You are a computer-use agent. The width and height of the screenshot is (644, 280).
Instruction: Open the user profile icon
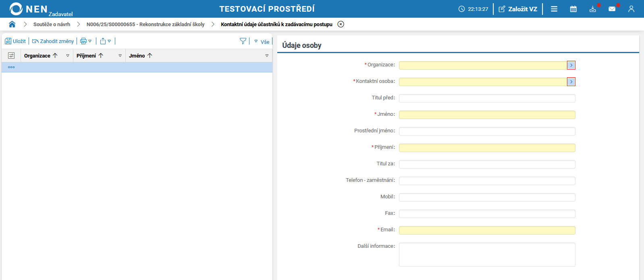(631, 9)
